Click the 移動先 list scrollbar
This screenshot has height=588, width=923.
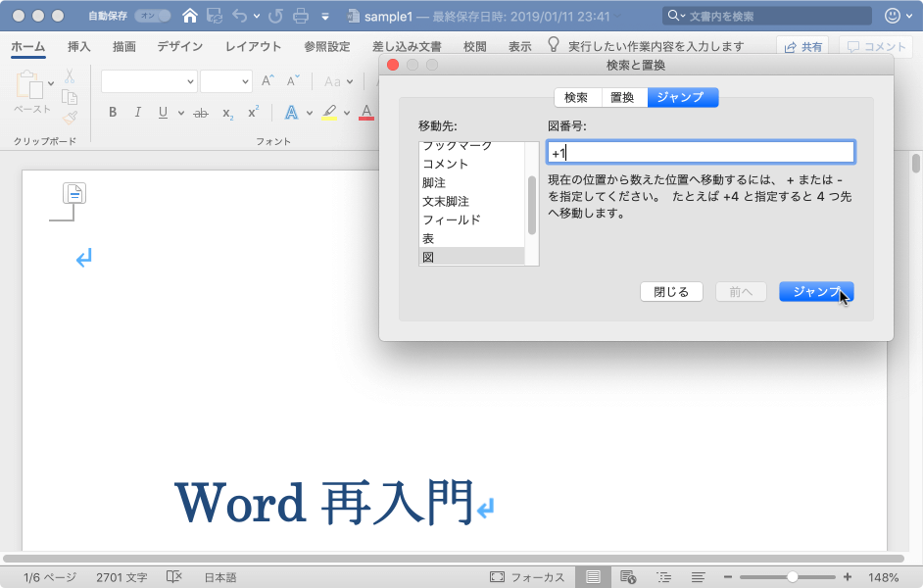[x=531, y=205]
